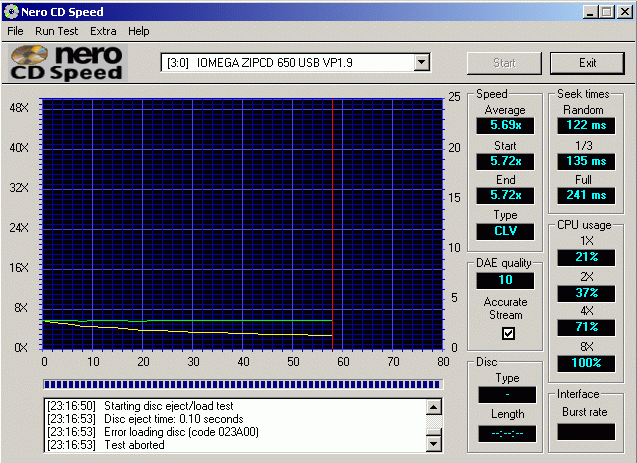
Task: Click the Disc Length value field
Action: (x=507, y=433)
